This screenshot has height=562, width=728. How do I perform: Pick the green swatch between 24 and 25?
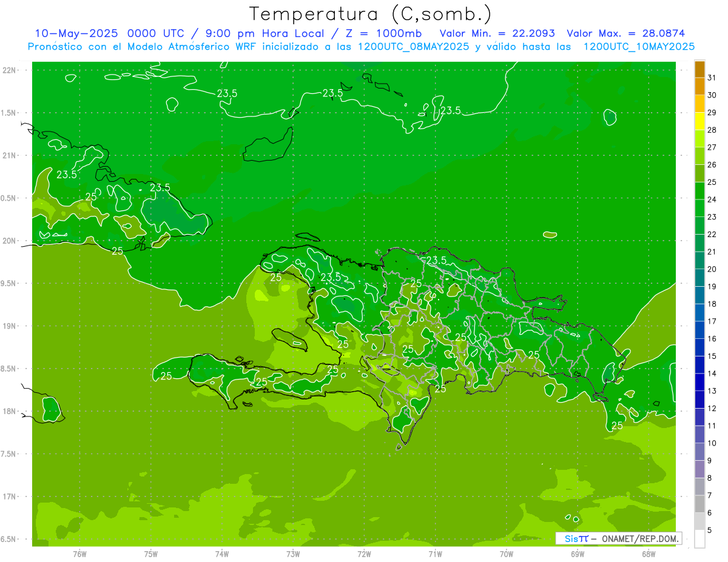(x=699, y=191)
